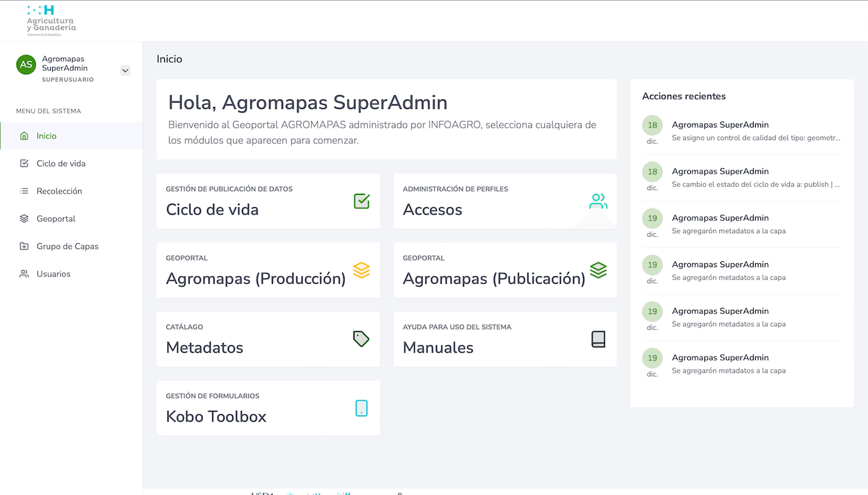Viewport: 868px width, 495px height.
Task: Click the green layers icon on Agromapas (Publicación)
Action: click(598, 270)
